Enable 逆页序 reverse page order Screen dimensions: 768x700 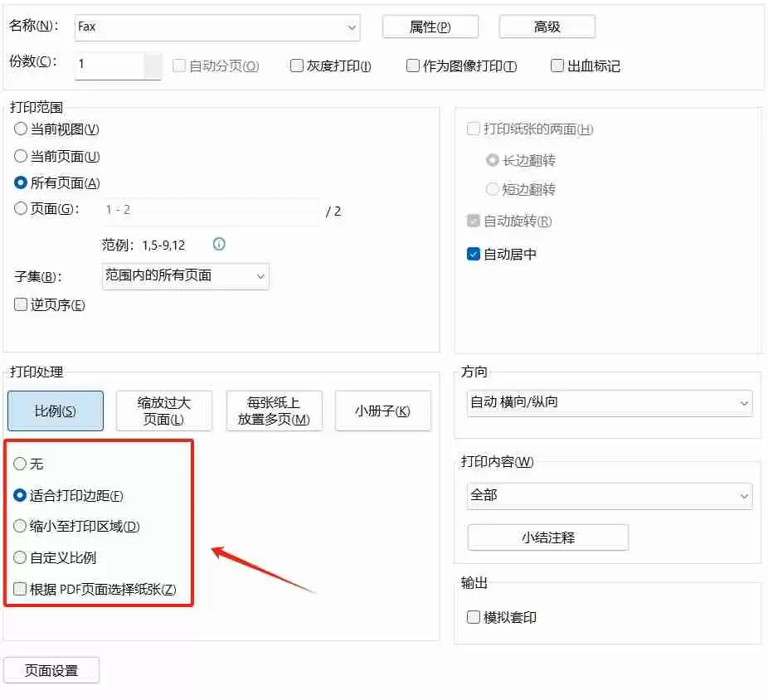point(20,304)
